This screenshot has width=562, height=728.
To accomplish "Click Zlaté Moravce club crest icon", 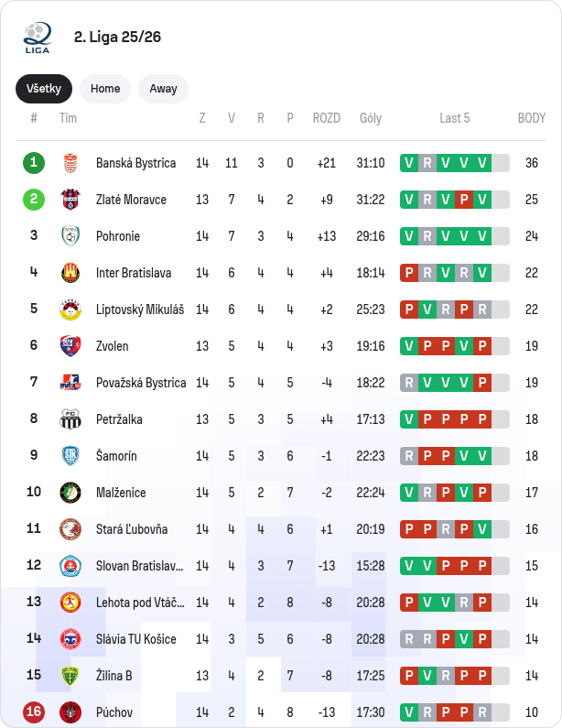I will (70, 200).
